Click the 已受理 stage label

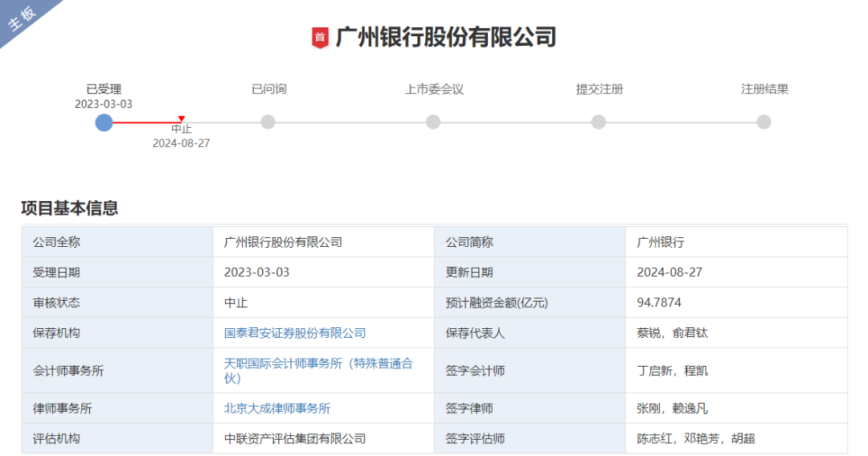tap(104, 89)
